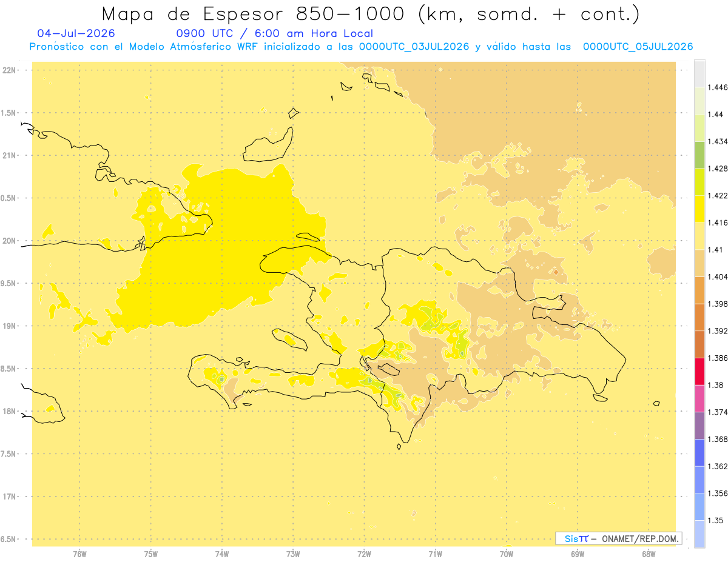Image resolution: width=728 pixels, height=562 pixels.
Task: Click the time text "0900 UTC / 6:00 am Hora Local"
Action: coord(274,33)
